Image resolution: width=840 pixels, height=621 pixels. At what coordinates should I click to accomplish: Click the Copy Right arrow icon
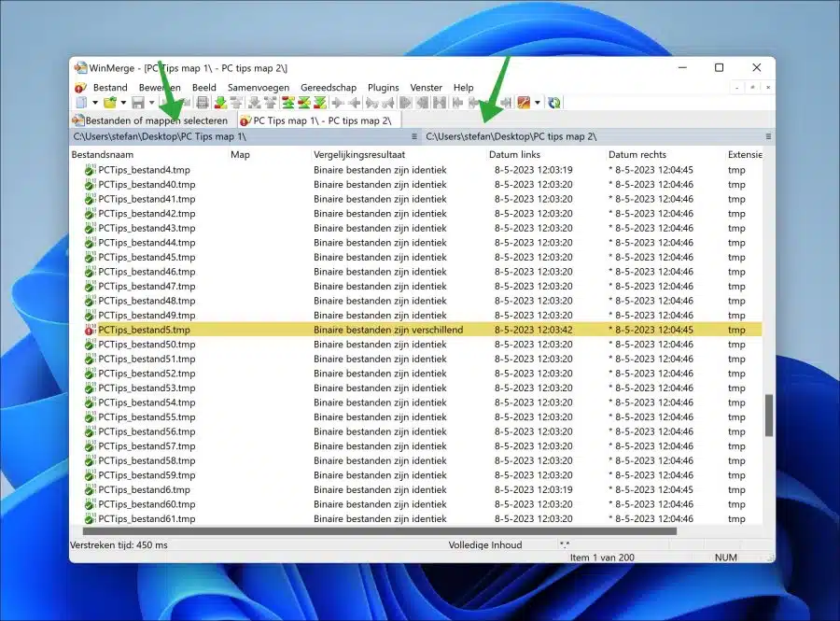click(x=338, y=103)
